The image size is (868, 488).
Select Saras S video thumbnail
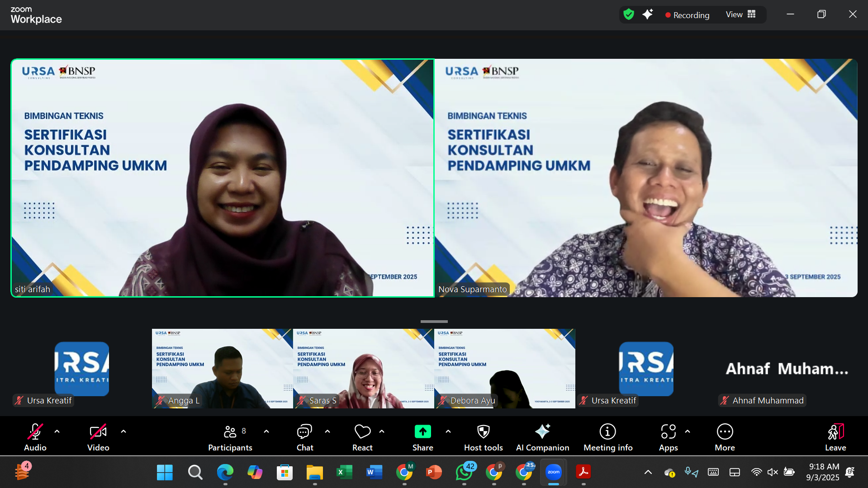(363, 368)
